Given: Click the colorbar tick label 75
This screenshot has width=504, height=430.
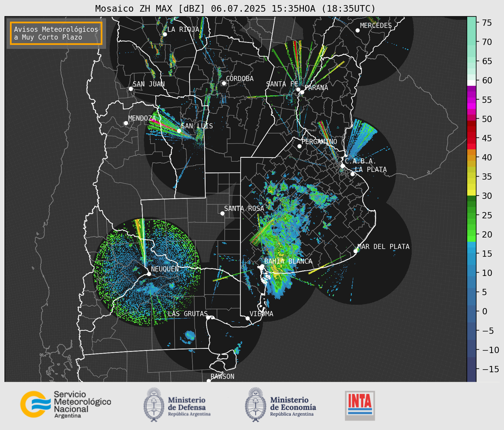Looking at the screenshot, I should click(486, 23).
